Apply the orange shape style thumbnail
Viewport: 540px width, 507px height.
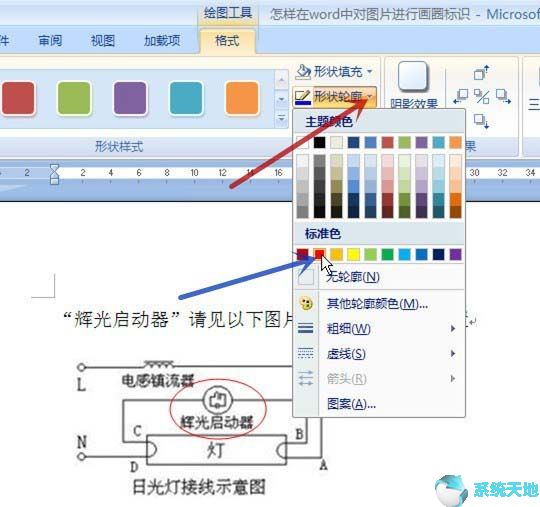tap(242, 98)
